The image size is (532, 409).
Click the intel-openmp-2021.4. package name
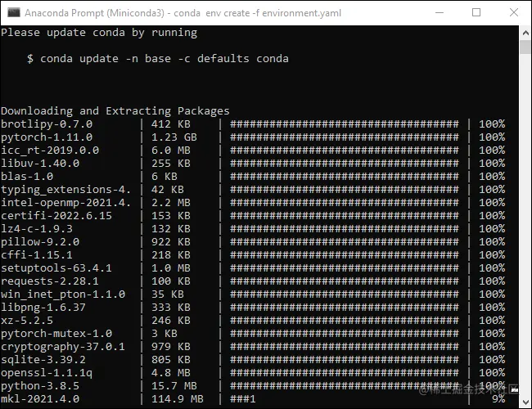65,203
